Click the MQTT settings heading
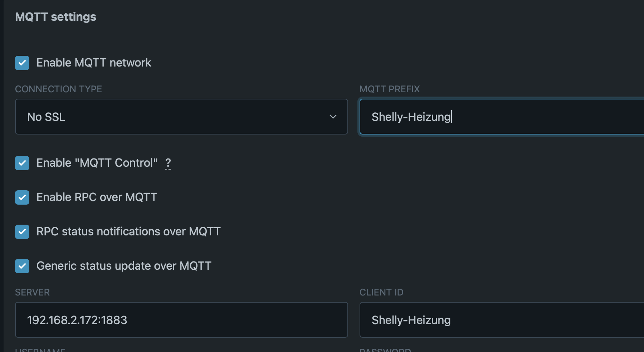Viewport: 644px width, 352px height. [x=56, y=17]
